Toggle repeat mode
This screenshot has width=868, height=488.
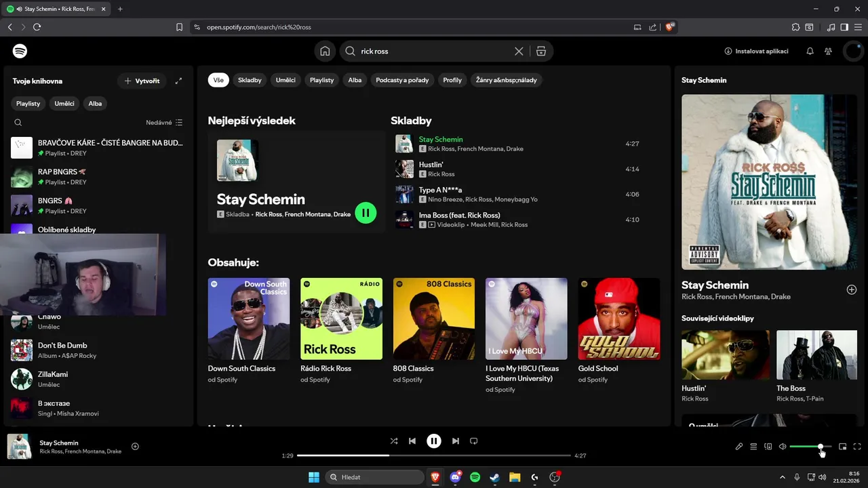[x=474, y=441]
